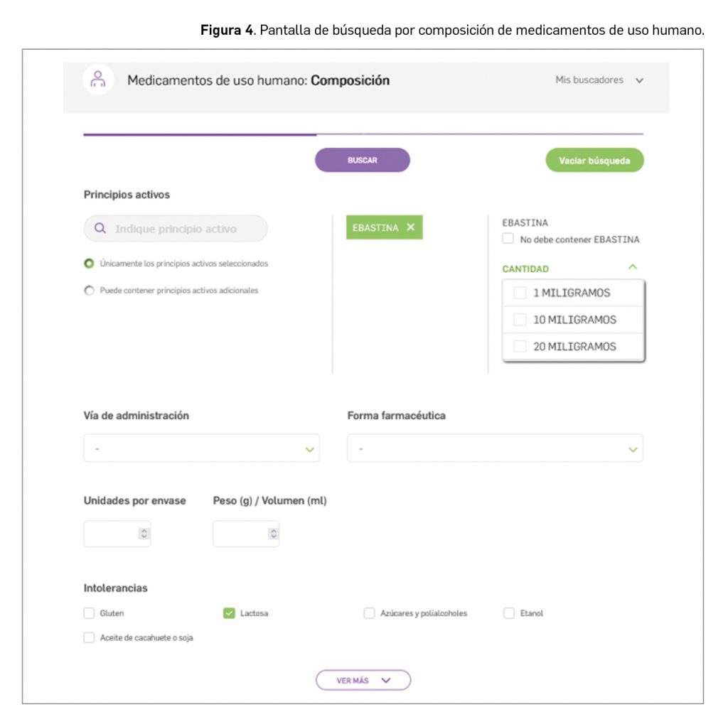Remove EBASTINA tag with the X icon
728x724 pixels.
pos(410,227)
